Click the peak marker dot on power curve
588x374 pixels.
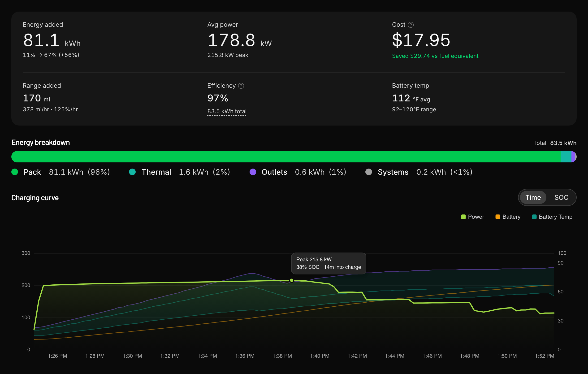coord(292,280)
